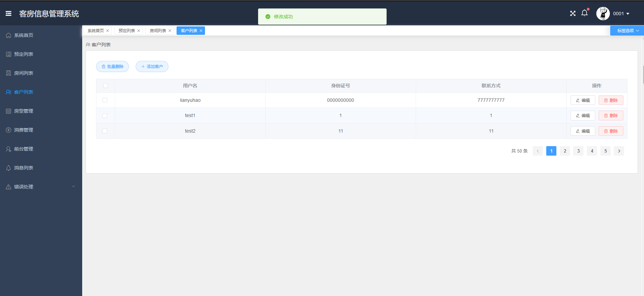Open 预定列表 from the sidebar
The width and height of the screenshot is (644, 296).
[x=41, y=54]
